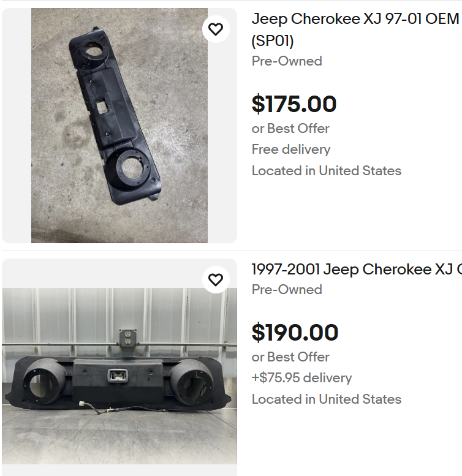
Task: Open the "Jeep Cherokee XJ 97-01 OEM" listing title
Action: click(x=355, y=18)
